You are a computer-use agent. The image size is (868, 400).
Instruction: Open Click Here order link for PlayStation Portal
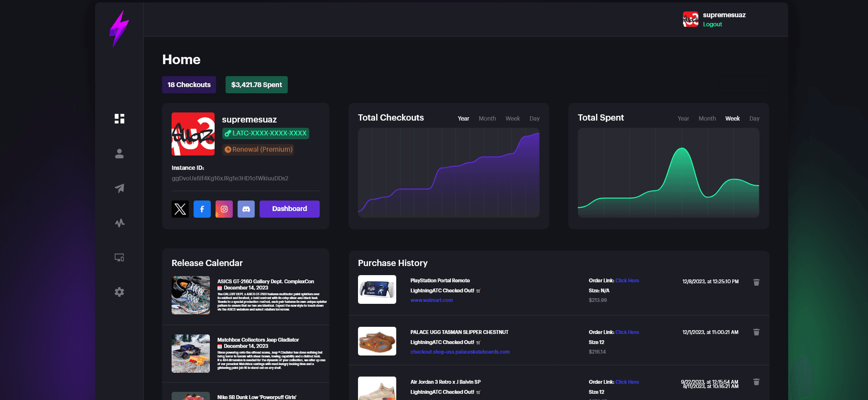627,281
